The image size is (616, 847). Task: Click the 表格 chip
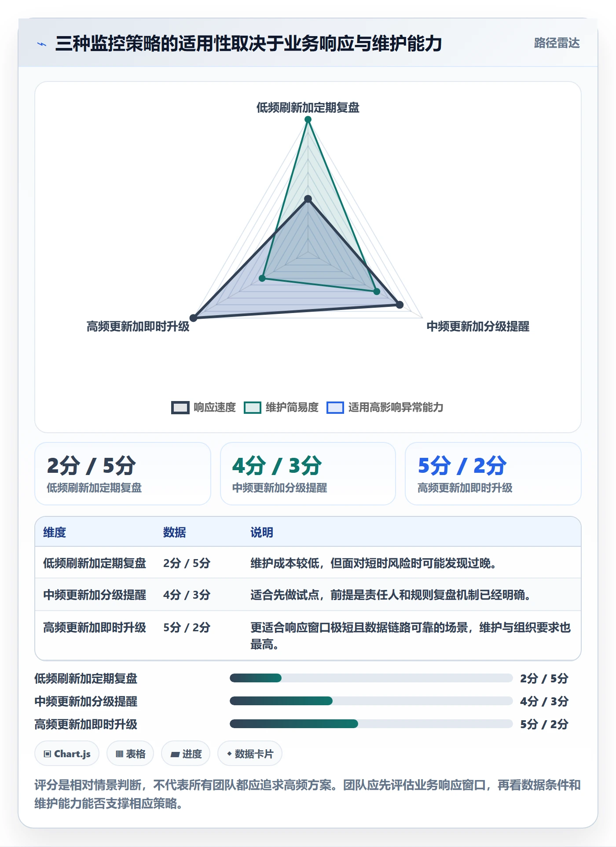click(130, 754)
